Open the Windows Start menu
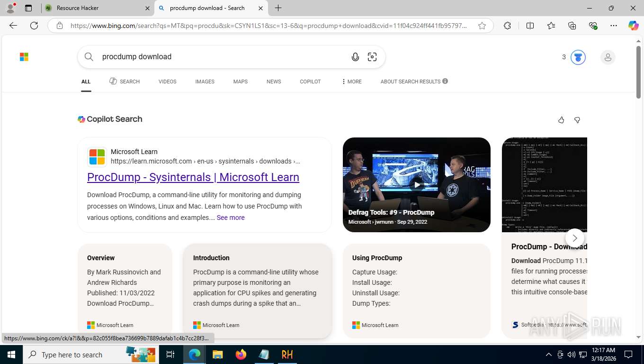 point(11,355)
